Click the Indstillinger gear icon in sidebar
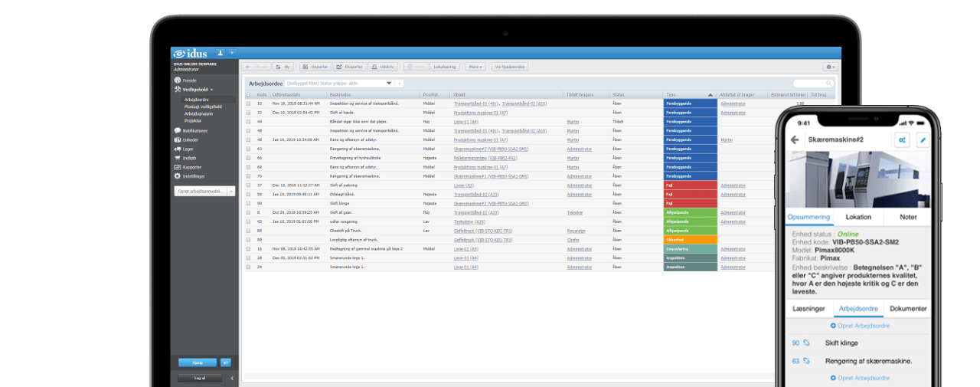 177,176
